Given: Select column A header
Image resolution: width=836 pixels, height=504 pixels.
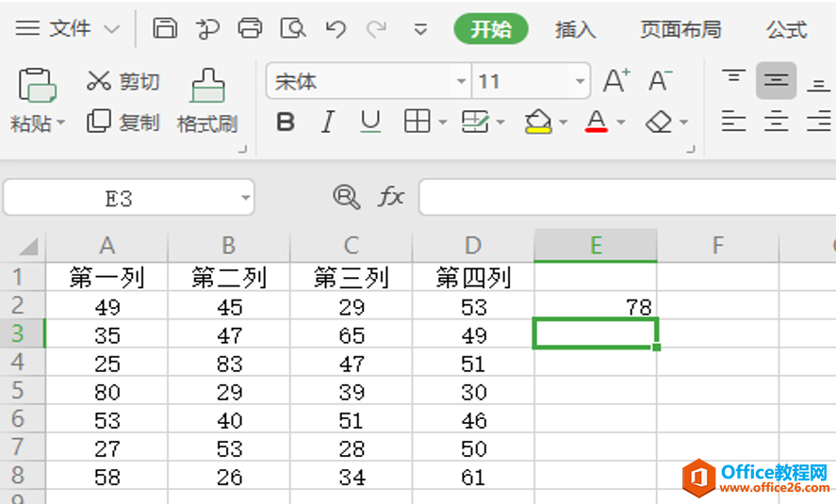Looking at the screenshot, I should tap(107, 246).
